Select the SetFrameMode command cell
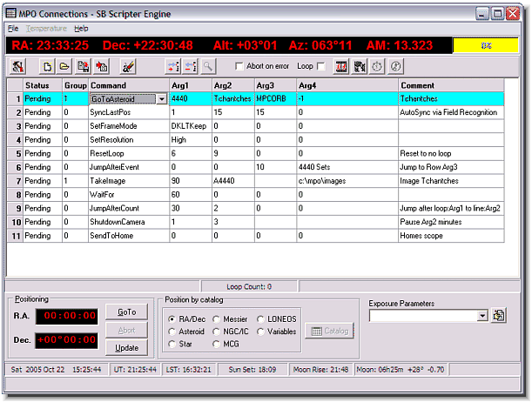Screen dimensions: 532x402 tap(129, 126)
